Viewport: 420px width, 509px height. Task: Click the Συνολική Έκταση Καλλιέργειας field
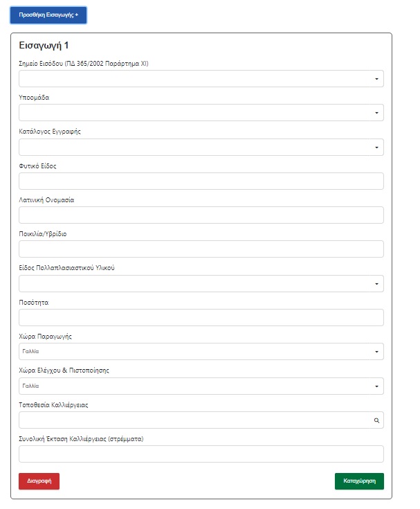(x=201, y=454)
